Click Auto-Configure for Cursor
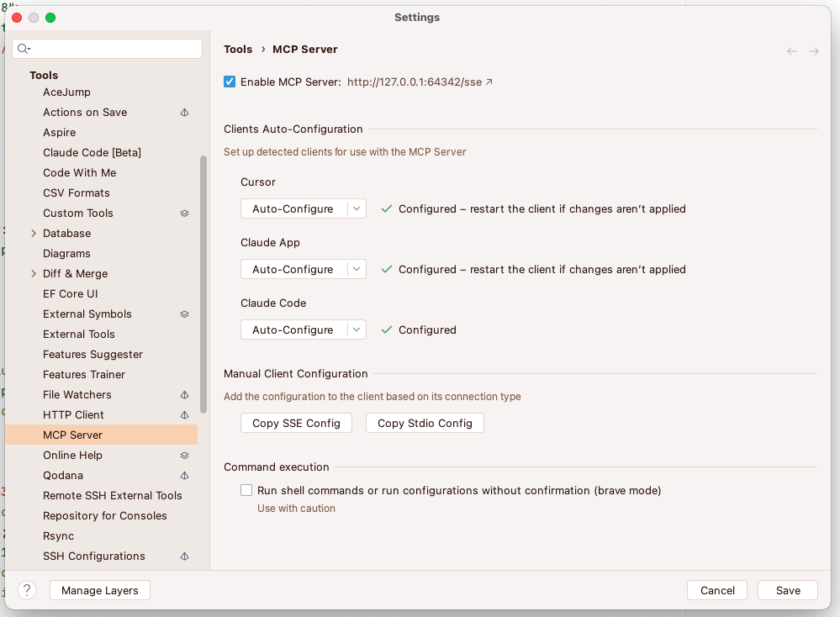The width and height of the screenshot is (840, 617). [293, 208]
